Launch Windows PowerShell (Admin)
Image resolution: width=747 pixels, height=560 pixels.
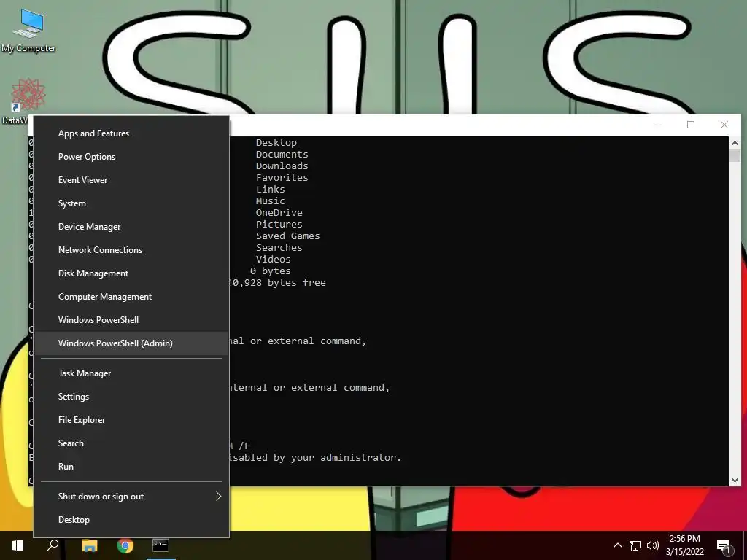131,343
